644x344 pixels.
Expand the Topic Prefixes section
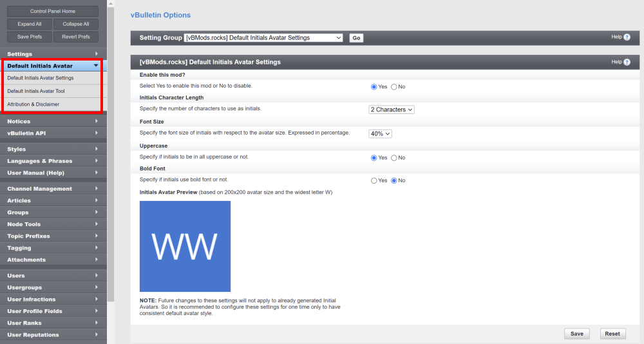click(x=53, y=236)
